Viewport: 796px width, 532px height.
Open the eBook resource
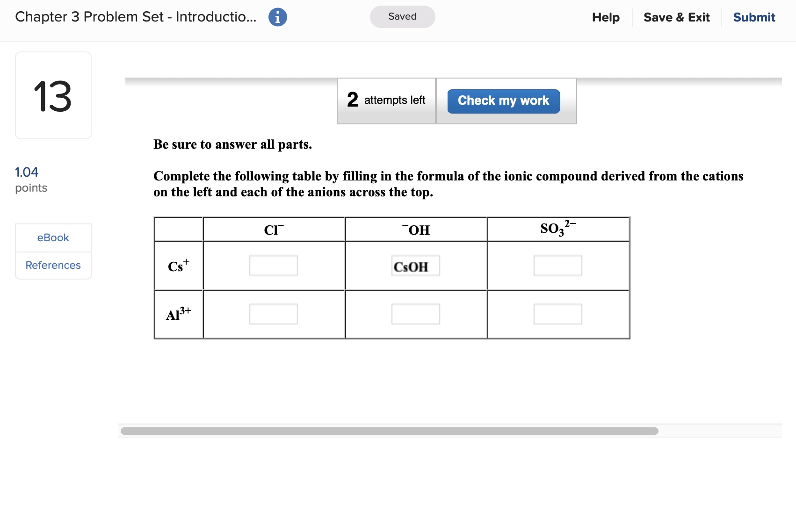click(x=53, y=237)
